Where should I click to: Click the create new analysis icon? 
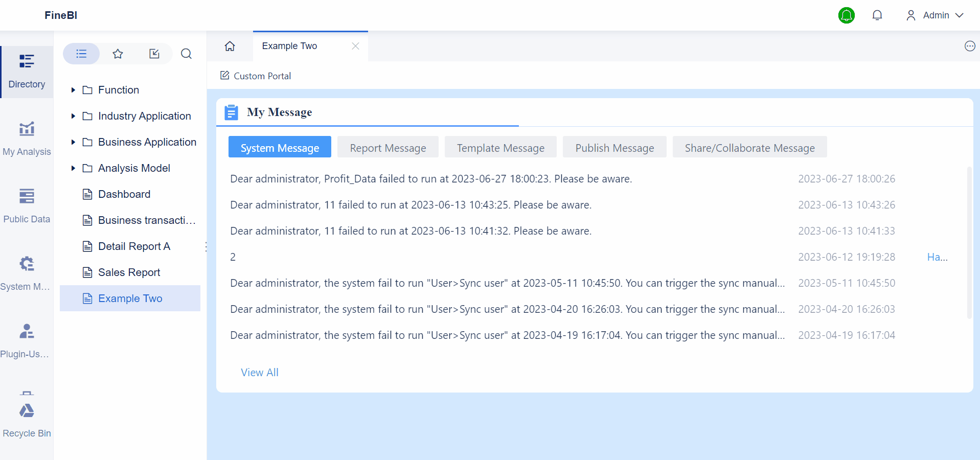click(154, 54)
